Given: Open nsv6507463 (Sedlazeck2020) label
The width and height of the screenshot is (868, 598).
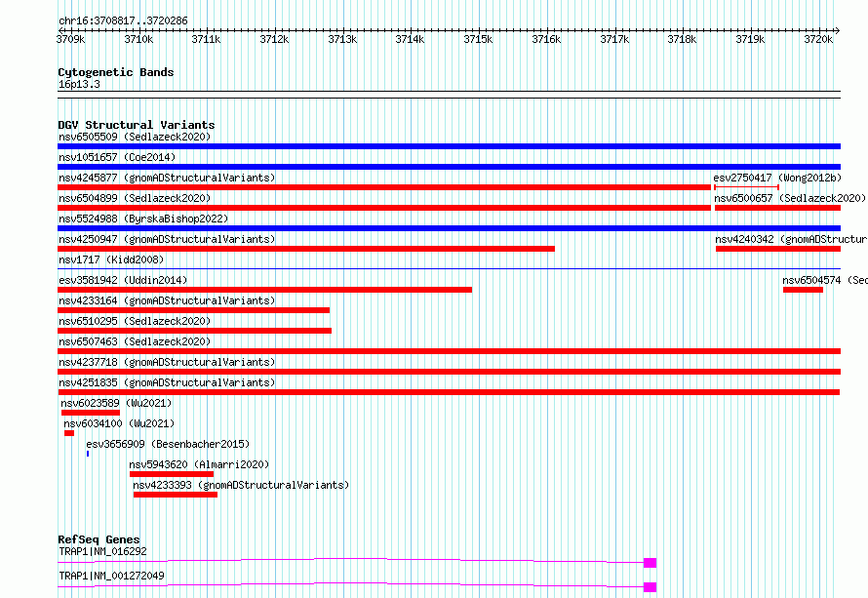Looking at the screenshot, I should [x=135, y=341].
